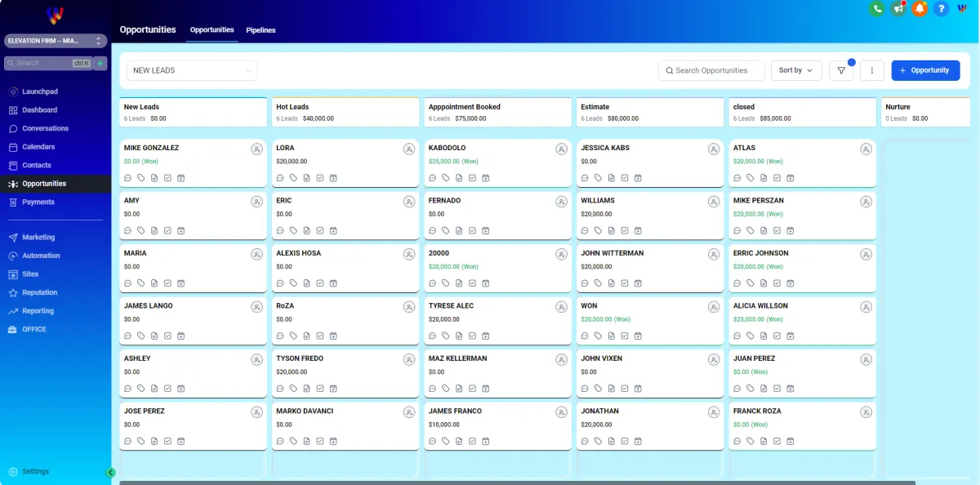Screen dimensions: 980x485
Task: Open the phone dialer icon in header
Action: (877, 8)
